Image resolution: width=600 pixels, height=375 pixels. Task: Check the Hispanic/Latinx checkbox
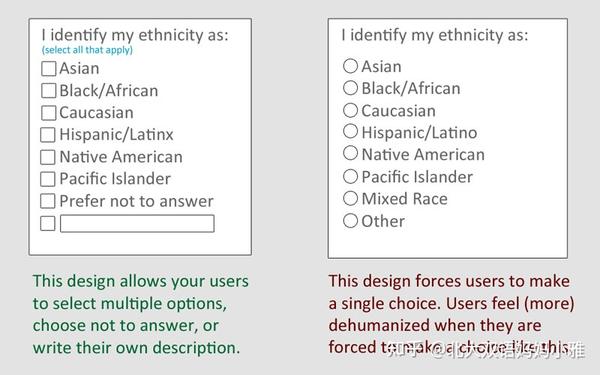[48, 135]
